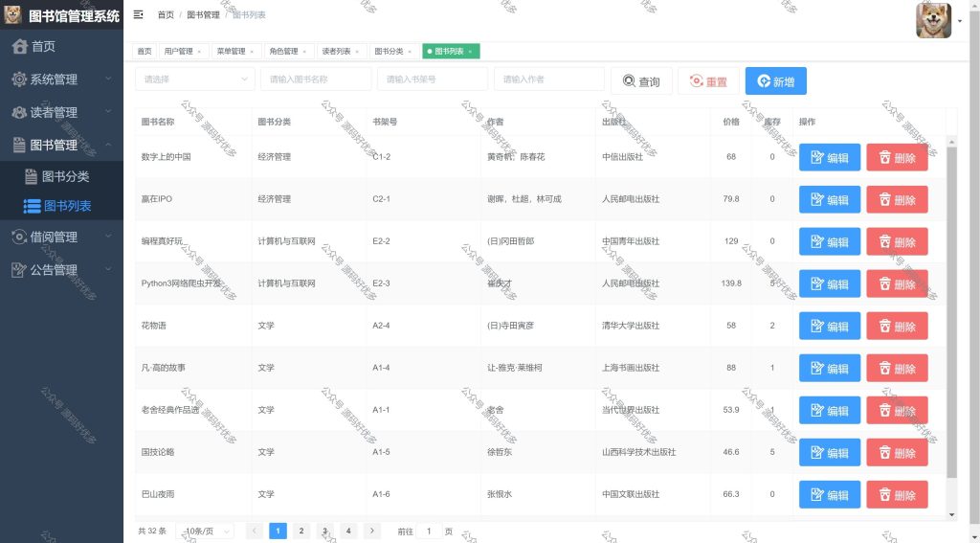The image size is (980, 543).
Task: Open the 请选择 category dropdown
Action: [195, 79]
